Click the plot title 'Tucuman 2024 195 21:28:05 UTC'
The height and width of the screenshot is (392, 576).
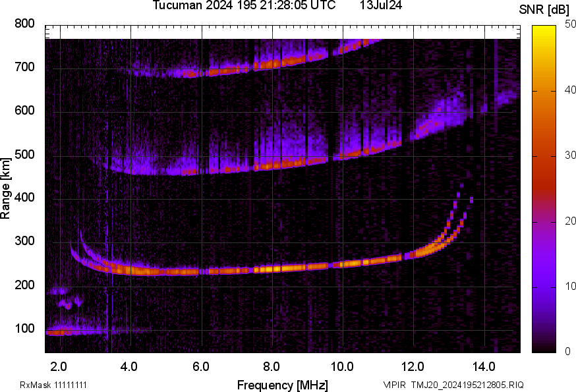coord(244,5)
